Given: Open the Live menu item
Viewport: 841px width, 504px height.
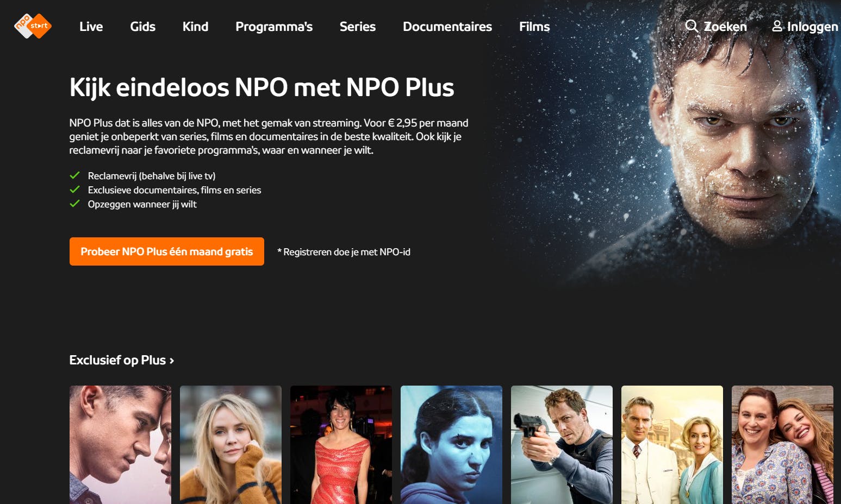Looking at the screenshot, I should 91,27.
